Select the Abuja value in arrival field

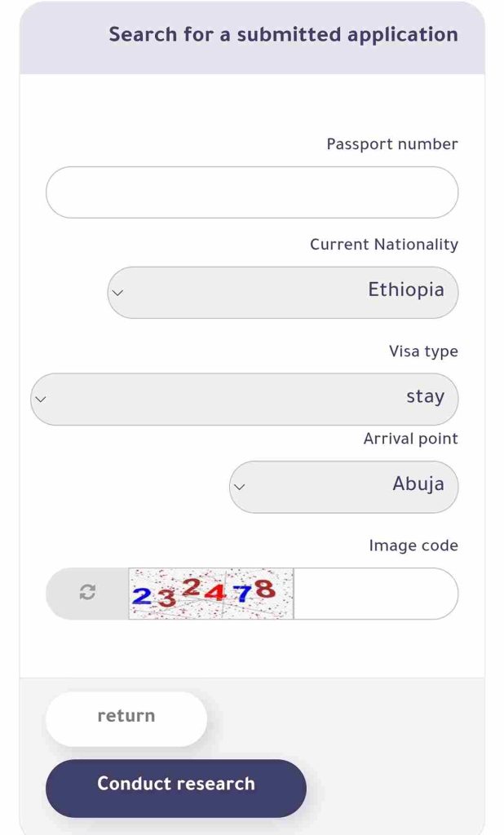point(418,484)
